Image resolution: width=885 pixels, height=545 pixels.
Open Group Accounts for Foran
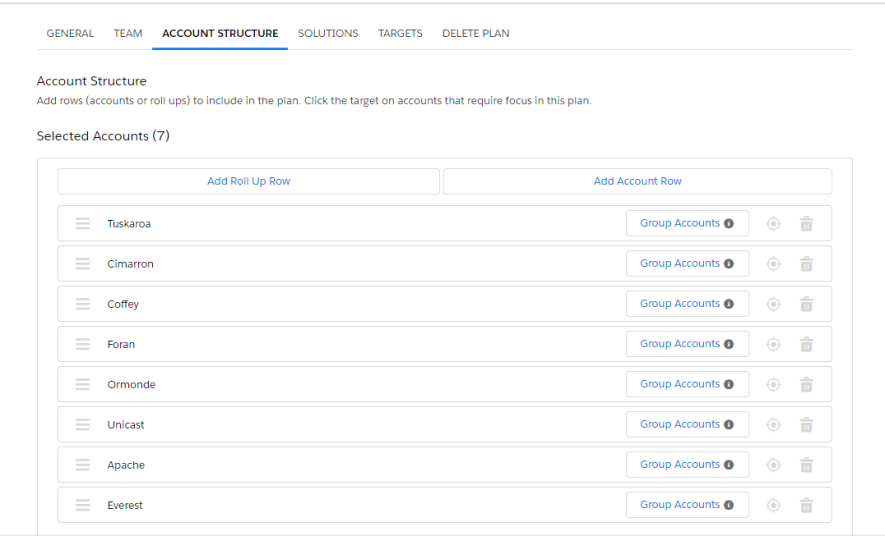687,344
